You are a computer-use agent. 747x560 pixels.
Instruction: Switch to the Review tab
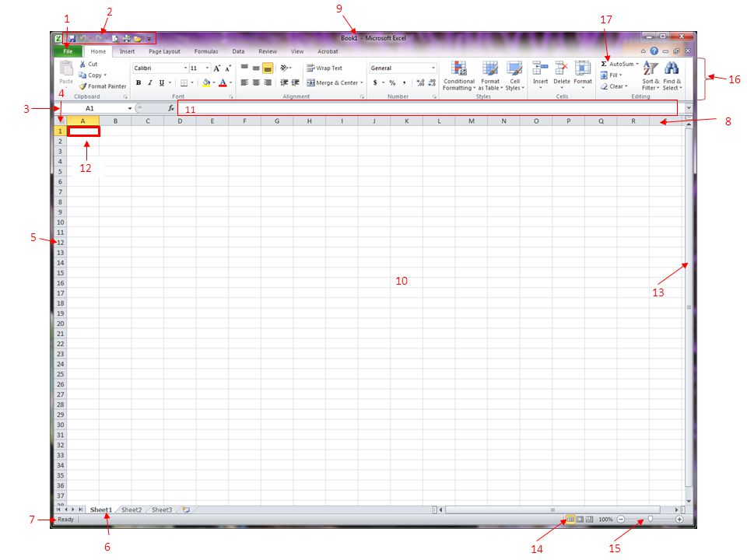[267, 51]
